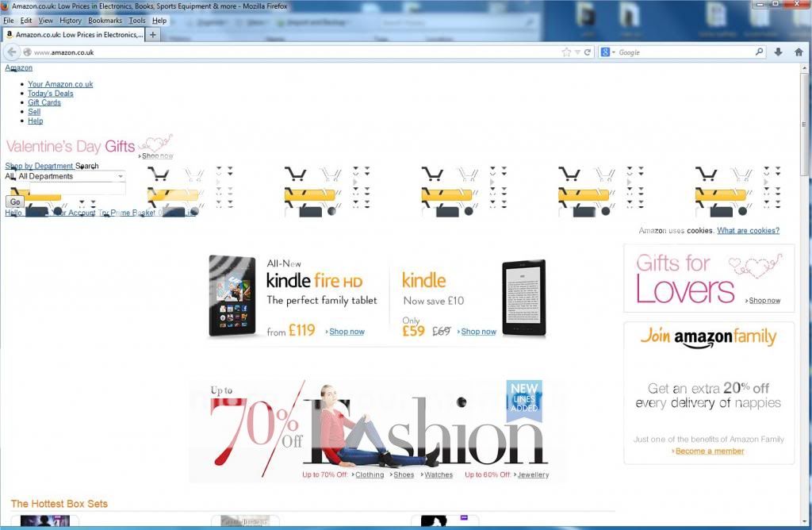Screen dimensions: 812x530
Task: Open the Bookmarks menu
Action: point(105,21)
